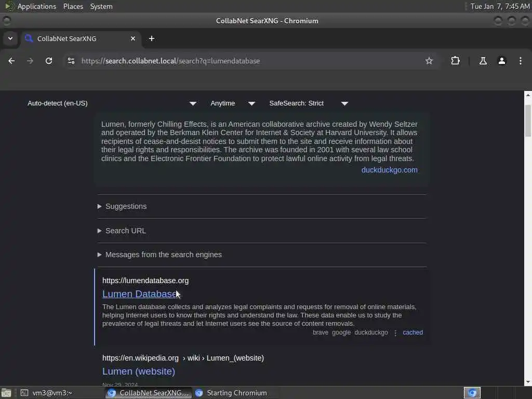The image size is (532, 399).
Task: Switch to the vm3@vm3 terminal taskbar item
Action: click(61, 393)
